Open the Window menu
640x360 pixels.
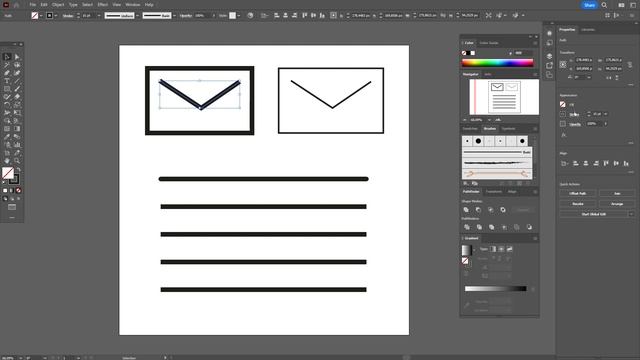click(x=133, y=5)
